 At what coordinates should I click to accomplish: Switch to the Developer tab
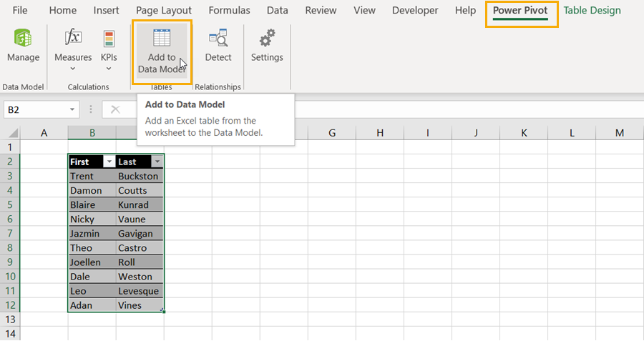(x=415, y=10)
